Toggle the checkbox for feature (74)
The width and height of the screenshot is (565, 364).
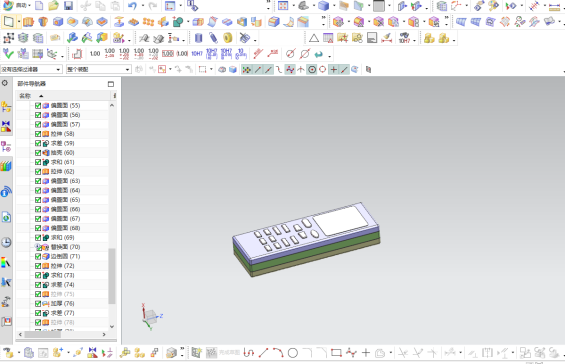point(37,285)
